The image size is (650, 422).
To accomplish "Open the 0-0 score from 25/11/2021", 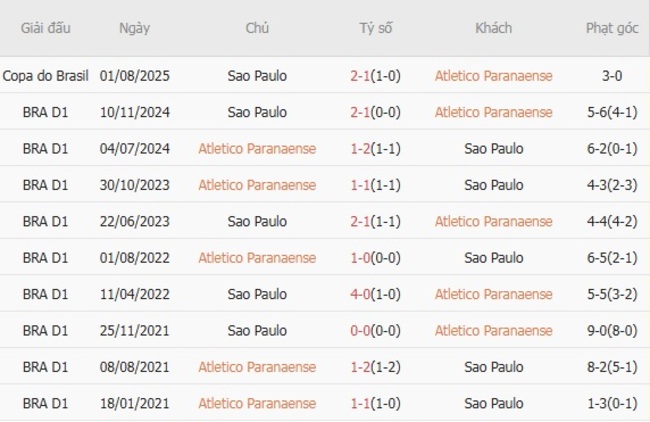I will point(360,330).
